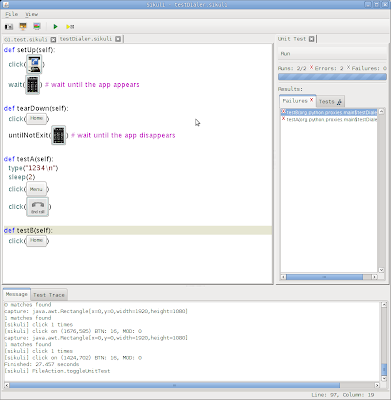The width and height of the screenshot is (391, 400).
Task: Click the 'Runs: 2/2' counter label
Action: coord(292,68)
